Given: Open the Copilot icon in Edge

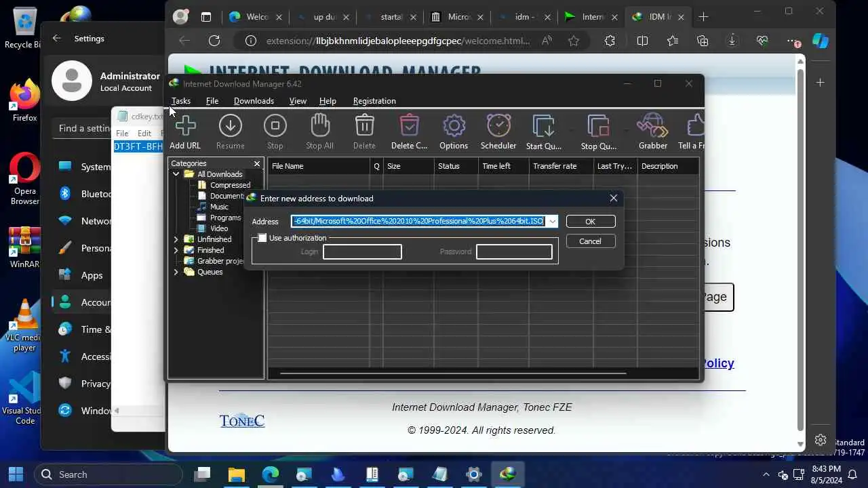Looking at the screenshot, I should (821, 41).
